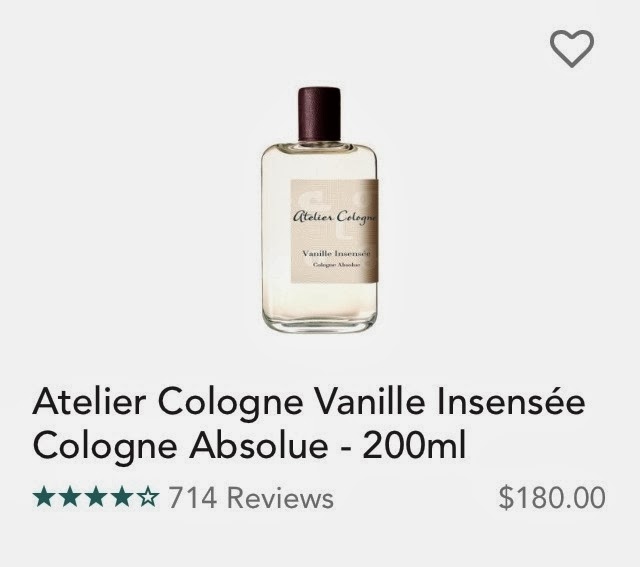The height and width of the screenshot is (567, 640).
Task: Click the number 714 beside the stars
Action: (192, 498)
